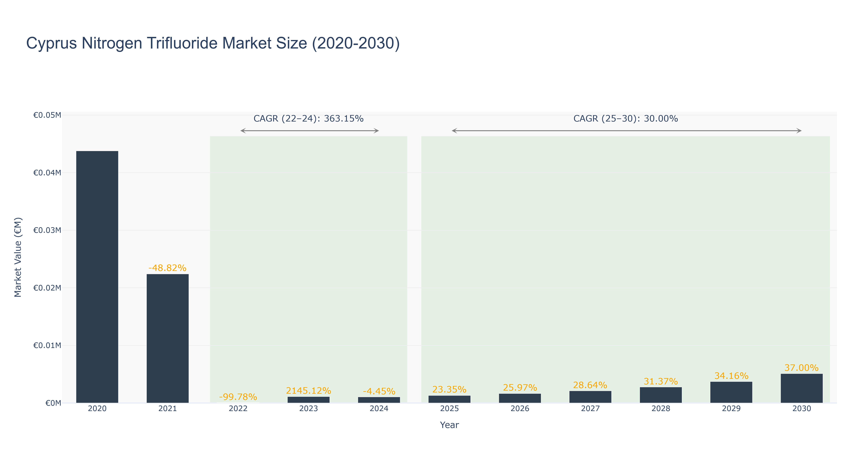Click the 'CAGR (25–30): 30.00%' annotation
Image resolution: width=868 pixels, height=465 pixels.
click(625, 119)
